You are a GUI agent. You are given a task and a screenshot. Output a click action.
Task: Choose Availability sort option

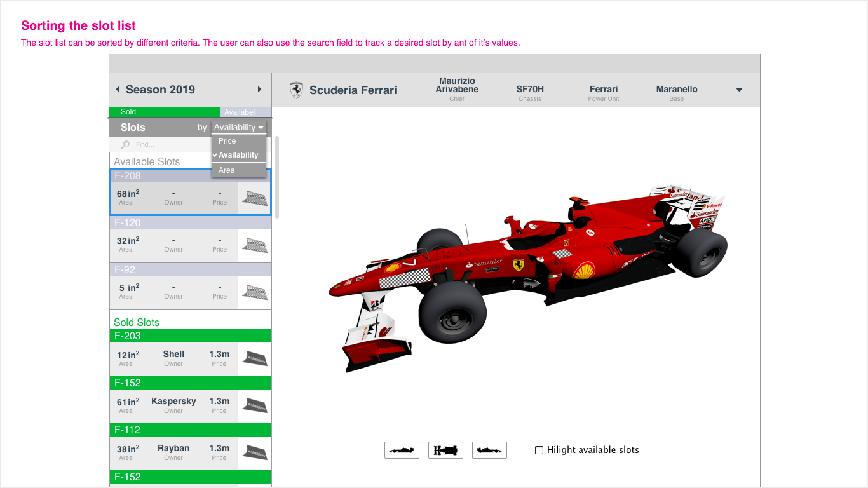pyautogui.click(x=239, y=155)
